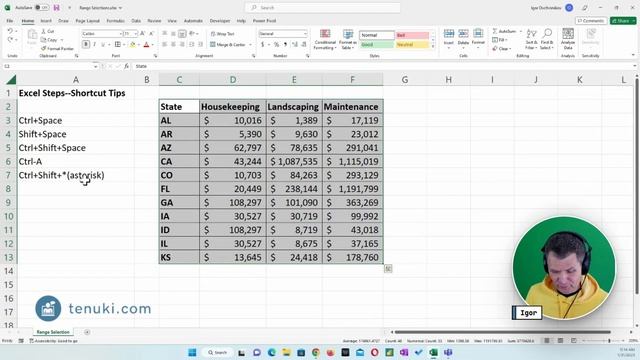Switch to the Data tab
Image resolution: width=640 pixels, height=360 pixels.
tap(136, 20)
